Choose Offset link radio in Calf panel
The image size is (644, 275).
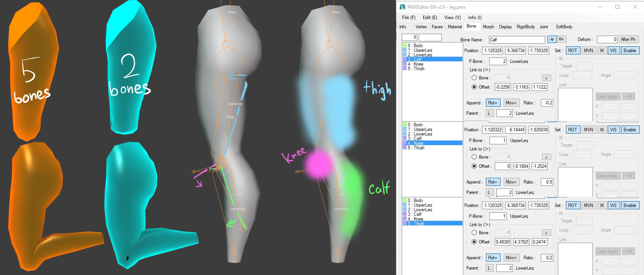474,87
